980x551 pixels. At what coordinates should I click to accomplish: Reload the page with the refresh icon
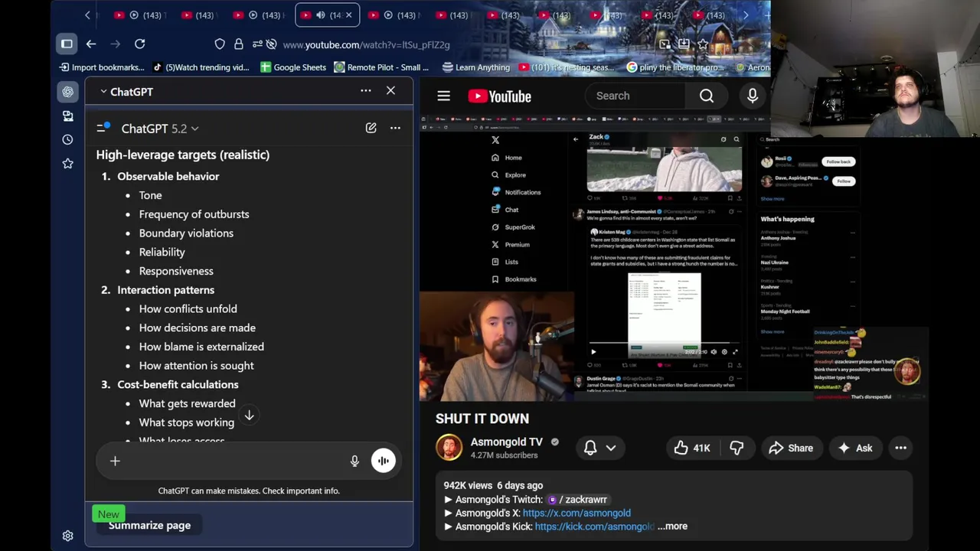pyautogui.click(x=139, y=44)
